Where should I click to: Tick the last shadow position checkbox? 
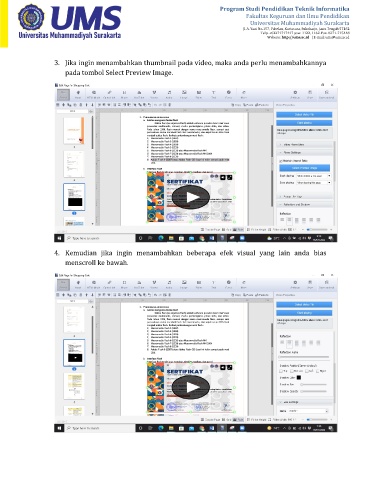click(318, 371)
